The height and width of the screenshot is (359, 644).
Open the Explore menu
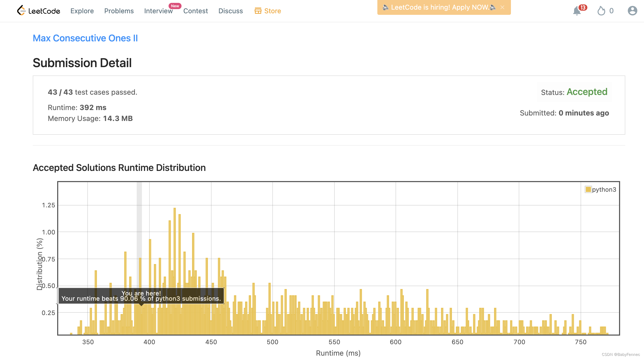coord(82,11)
